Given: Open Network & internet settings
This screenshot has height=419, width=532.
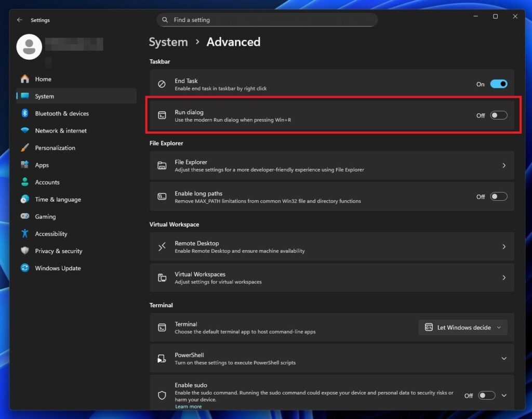Looking at the screenshot, I should coord(60,130).
